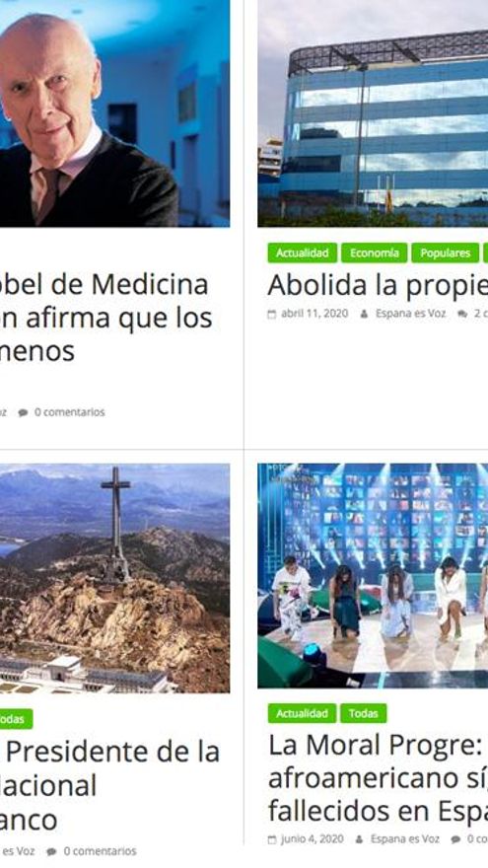
Task: Open the abril 11, 2020 date link
Action: 314,314
